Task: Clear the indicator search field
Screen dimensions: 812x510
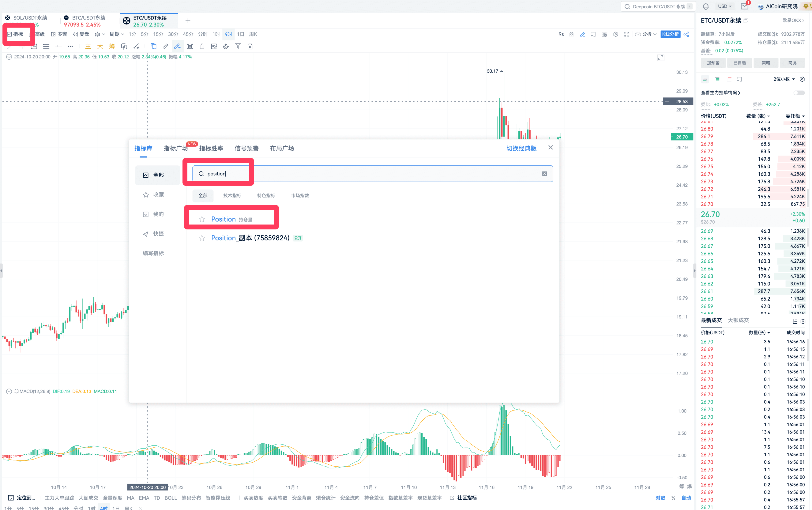Action: (544, 174)
